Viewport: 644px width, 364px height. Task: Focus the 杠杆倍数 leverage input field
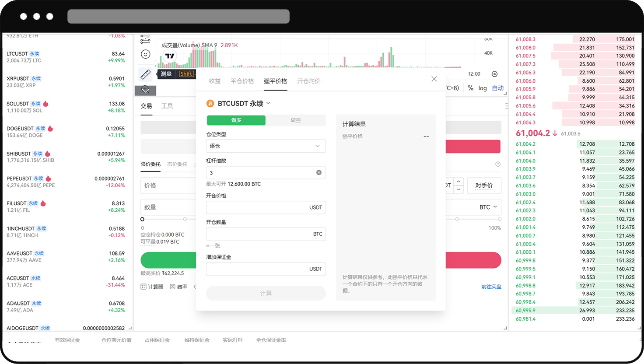pos(266,172)
